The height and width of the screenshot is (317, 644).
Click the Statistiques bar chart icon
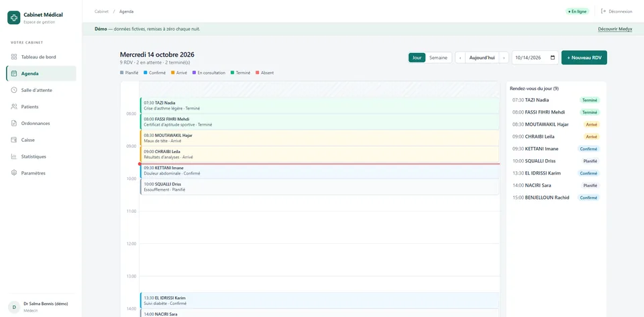14,156
